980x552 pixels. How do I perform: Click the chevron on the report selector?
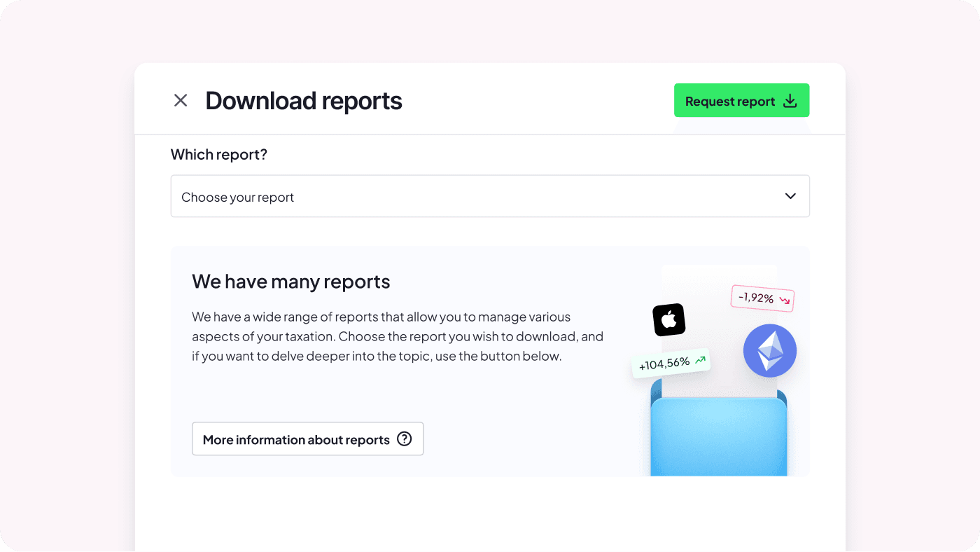tap(790, 196)
